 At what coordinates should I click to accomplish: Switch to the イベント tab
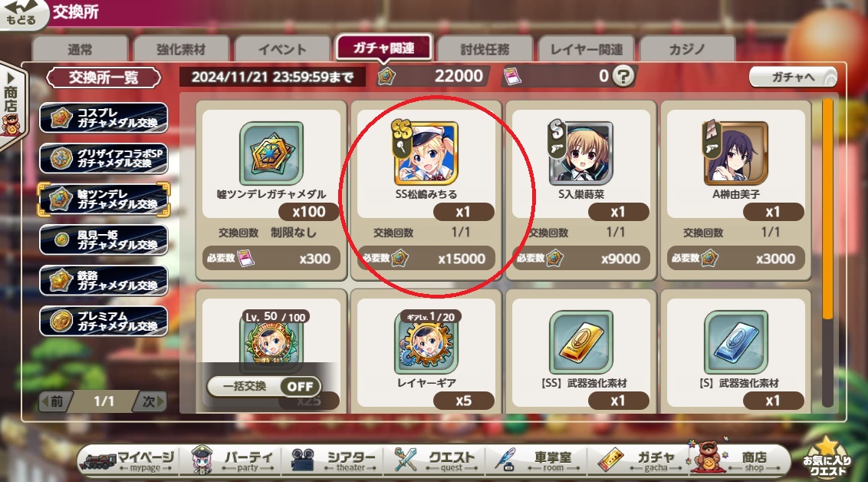[282, 49]
